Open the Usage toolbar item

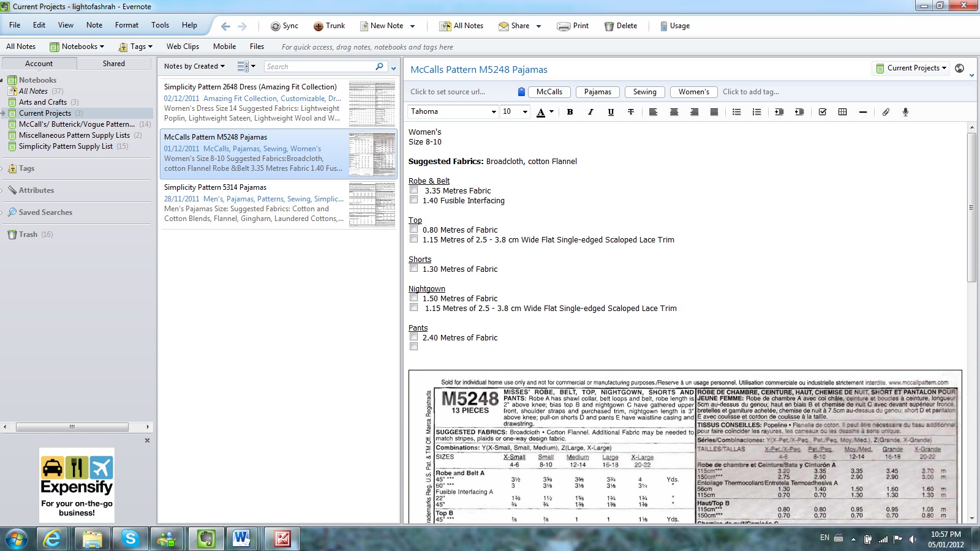(x=675, y=26)
